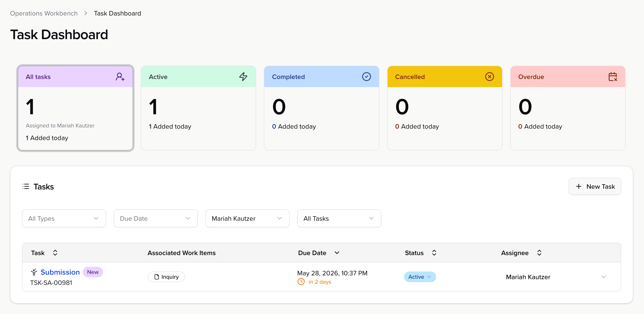Create a task with New Task button
The width and height of the screenshot is (644, 314).
tap(595, 186)
